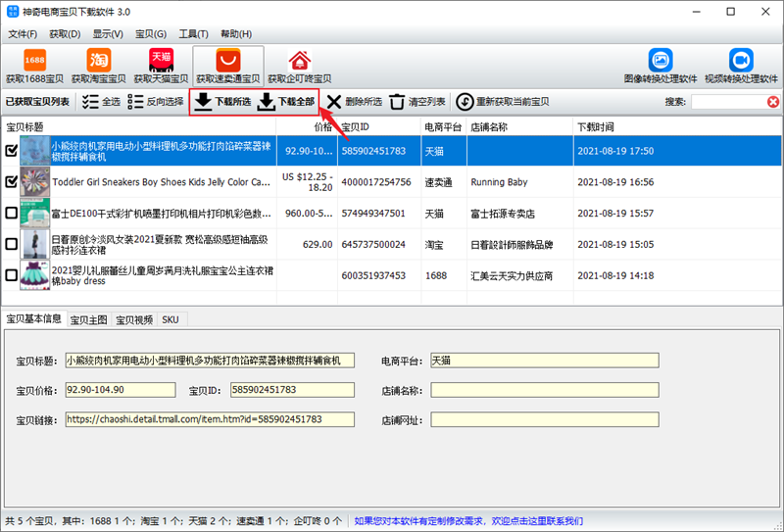The height and width of the screenshot is (532, 784).
Task: Click 下载全部 download all button
Action: 286,102
